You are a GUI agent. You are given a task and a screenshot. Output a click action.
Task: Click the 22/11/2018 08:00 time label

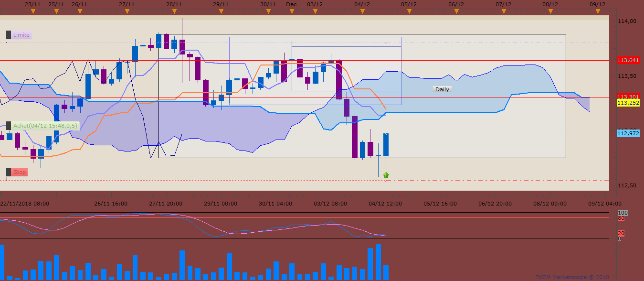pyautogui.click(x=24, y=203)
